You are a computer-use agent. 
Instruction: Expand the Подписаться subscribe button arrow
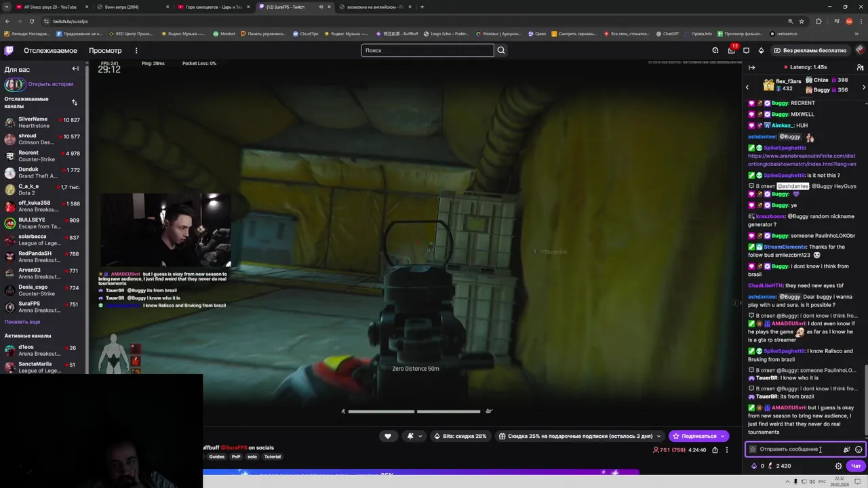click(x=723, y=436)
